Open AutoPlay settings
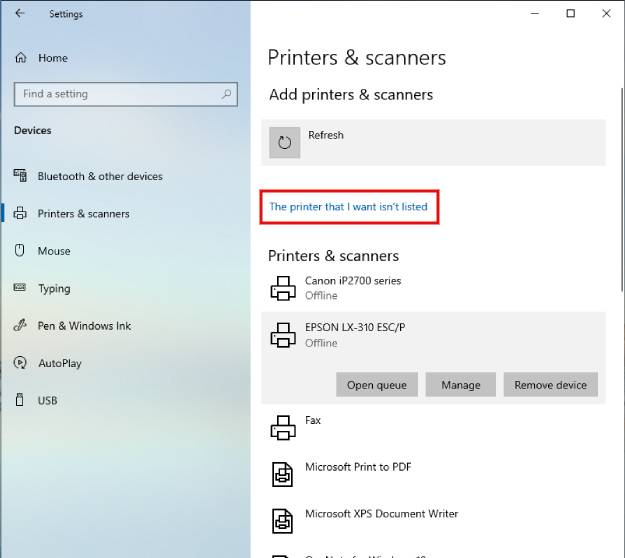The width and height of the screenshot is (625, 558). [x=60, y=363]
